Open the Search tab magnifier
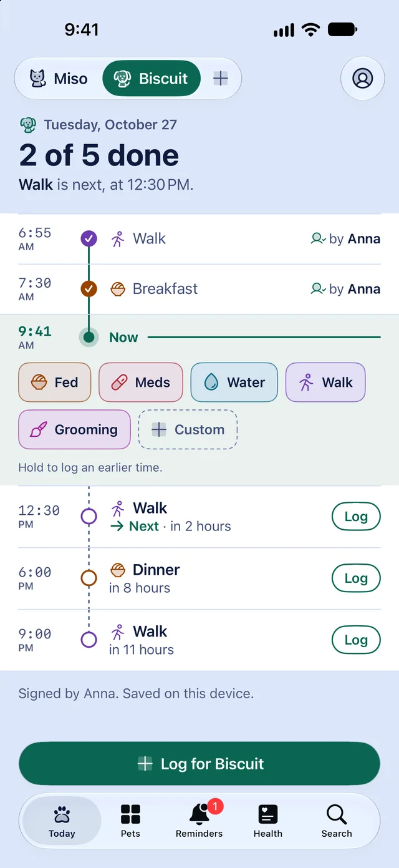Image resolution: width=399 pixels, height=868 pixels. (x=337, y=821)
